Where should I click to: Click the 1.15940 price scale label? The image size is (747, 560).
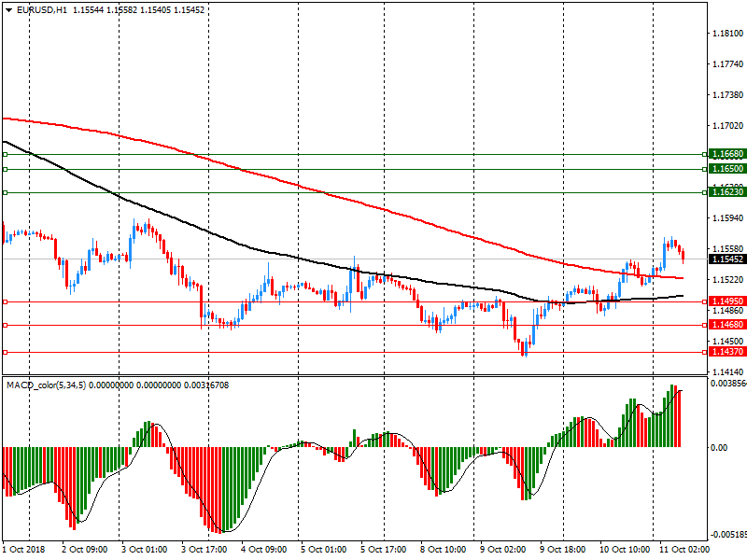pyautogui.click(x=726, y=218)
